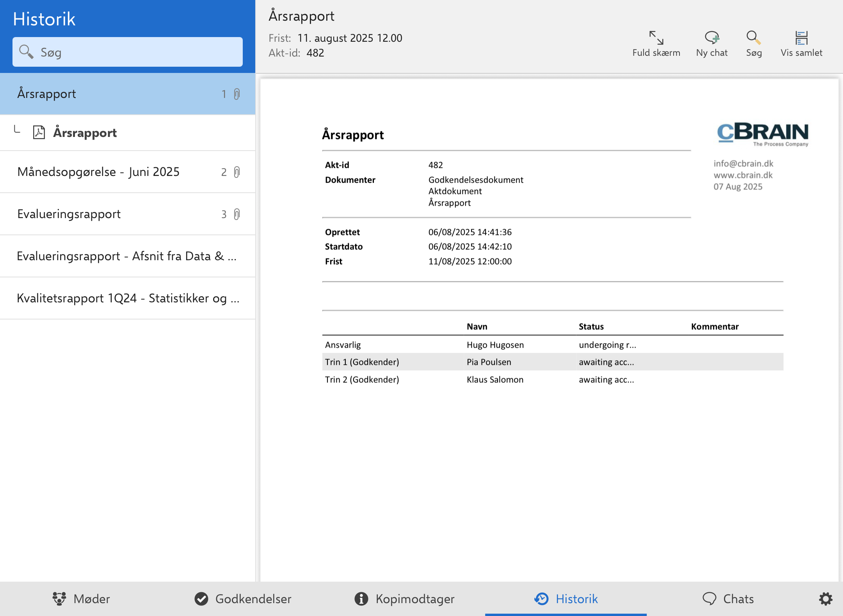Open settings gear in bottom bar

[825, 599]
